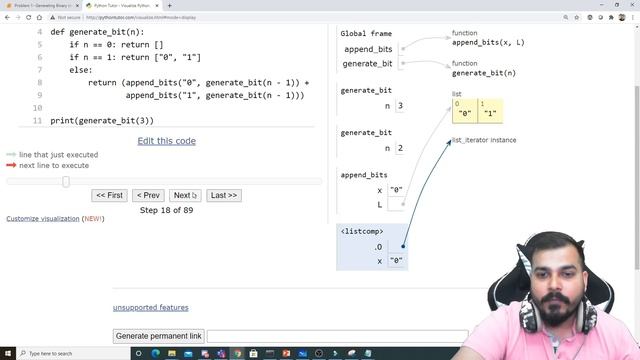The width and height of the screenshot is (640, 360).
Task: Click the list_iterator instance label
Action: [484, 140]
